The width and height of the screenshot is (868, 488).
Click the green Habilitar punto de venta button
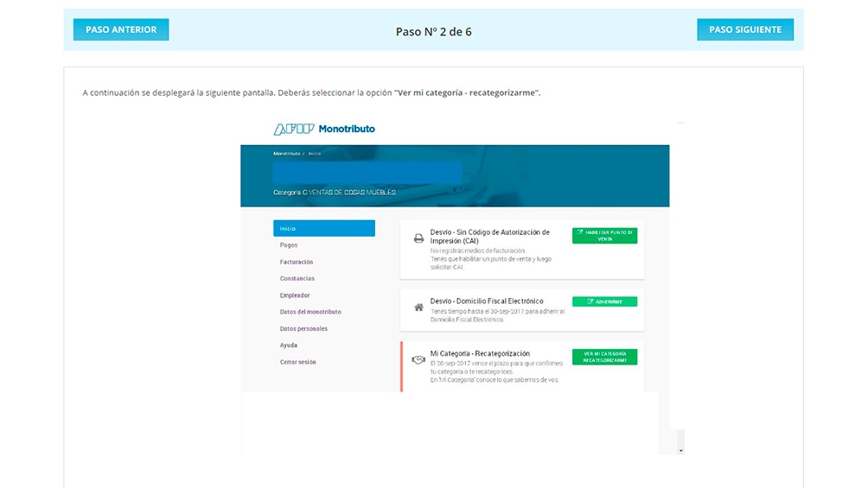click(604, 236)
